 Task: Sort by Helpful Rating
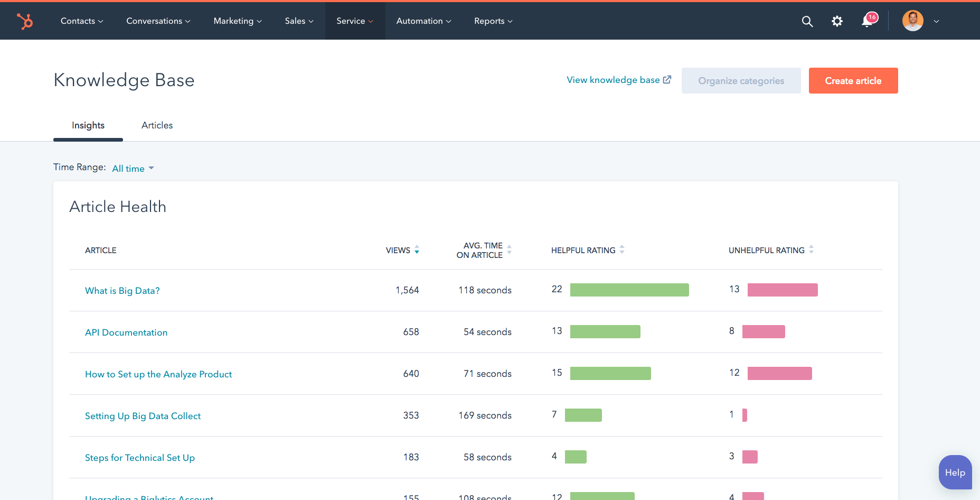click(622, 249)
